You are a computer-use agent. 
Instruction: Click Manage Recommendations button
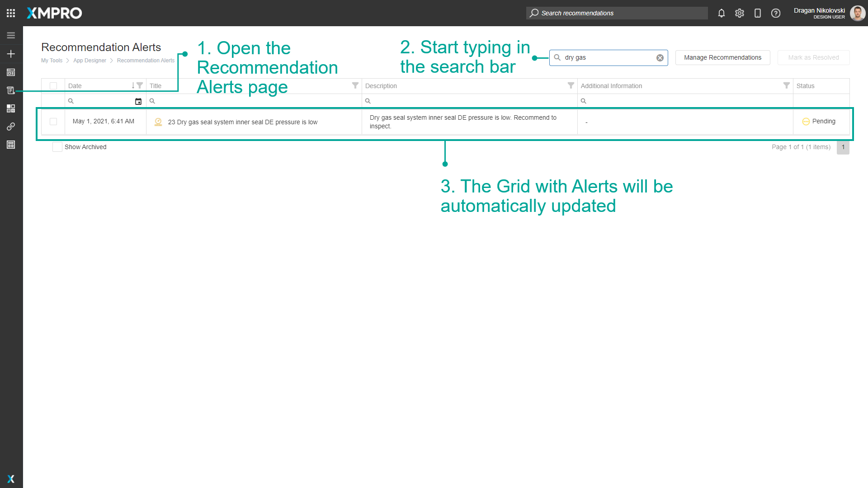click(722, 57)
